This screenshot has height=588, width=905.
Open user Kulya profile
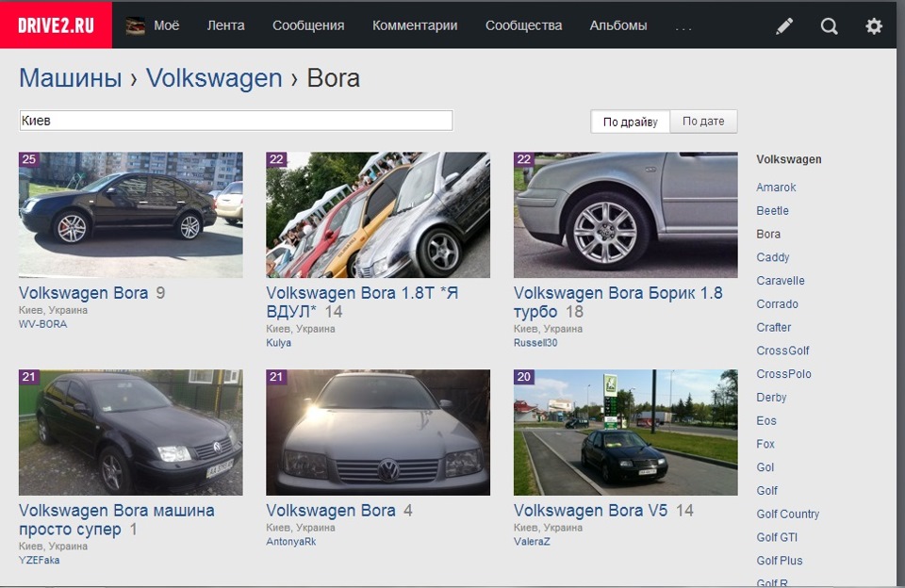click(279, 343)
